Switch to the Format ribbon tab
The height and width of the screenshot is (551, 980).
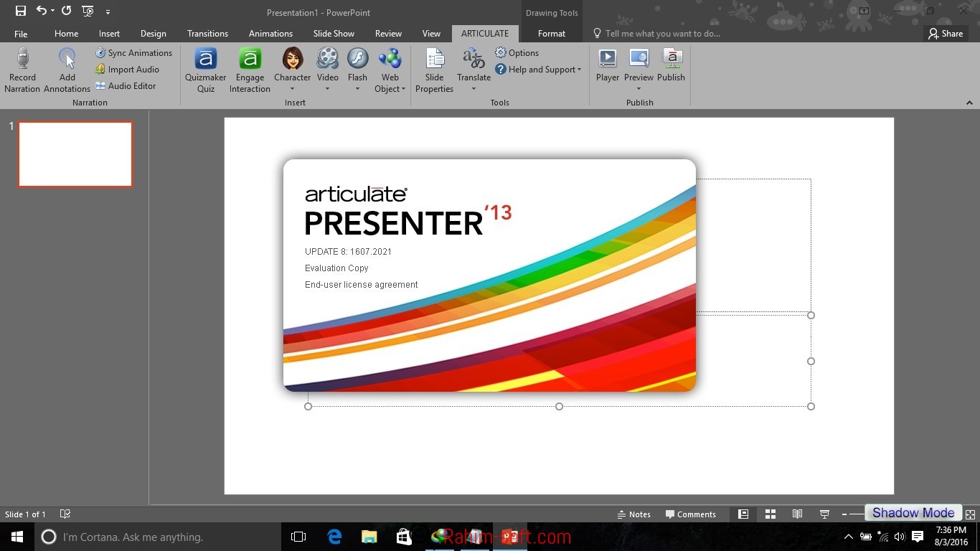tap(551, 33)
